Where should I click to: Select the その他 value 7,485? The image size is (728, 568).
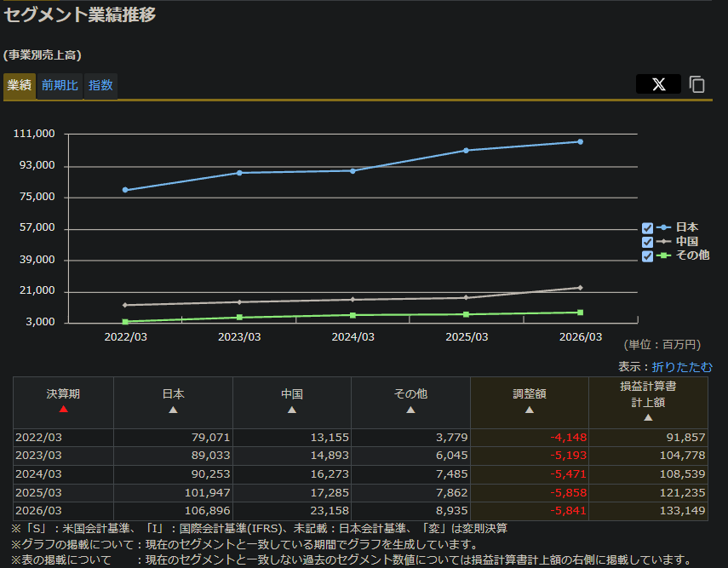pos(452,474)
